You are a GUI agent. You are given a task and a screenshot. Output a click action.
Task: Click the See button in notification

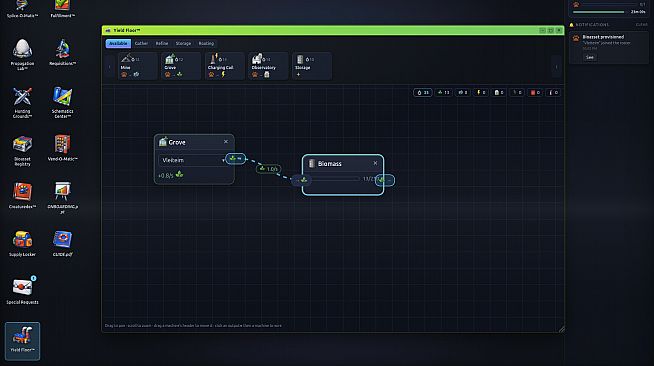pyautogui.click(x=589, y=57)
